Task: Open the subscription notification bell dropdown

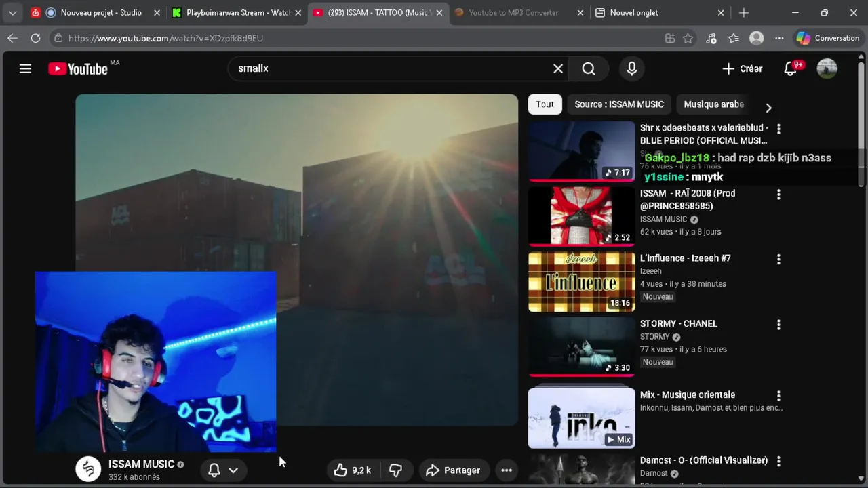Action: pyautogui.click(x=223, y=470)
